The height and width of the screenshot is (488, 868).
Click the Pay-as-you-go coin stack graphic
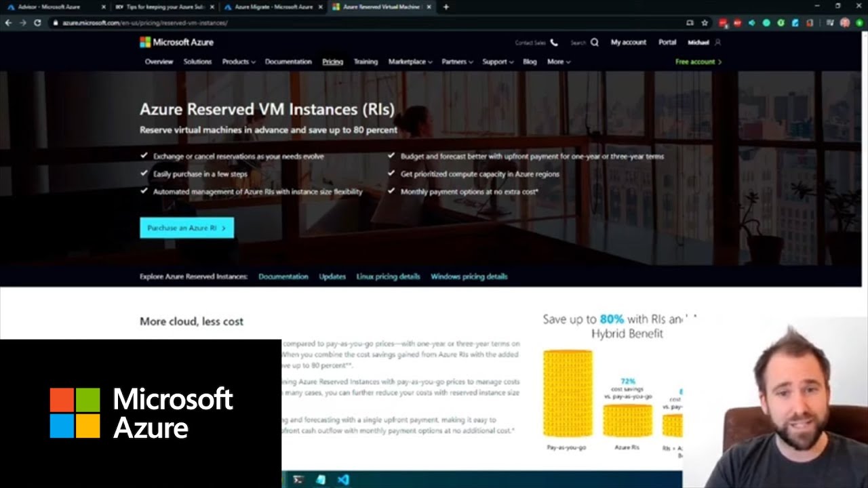pos(568,394)
